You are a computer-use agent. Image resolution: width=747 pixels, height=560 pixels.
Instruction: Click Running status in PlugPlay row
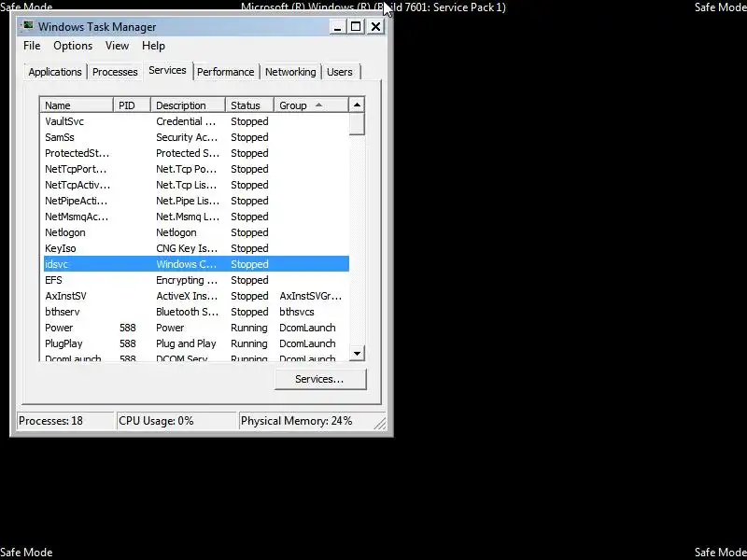click(x=249, y=343)
